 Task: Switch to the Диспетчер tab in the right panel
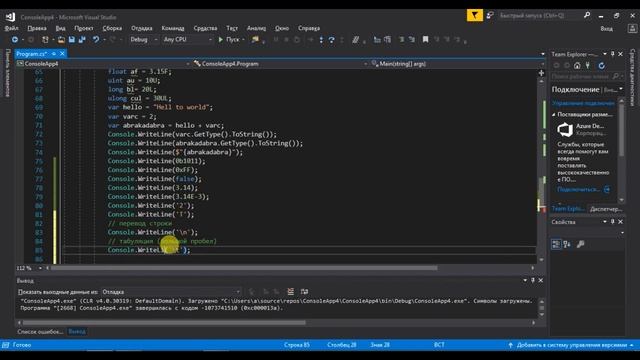tap(606, 209)
